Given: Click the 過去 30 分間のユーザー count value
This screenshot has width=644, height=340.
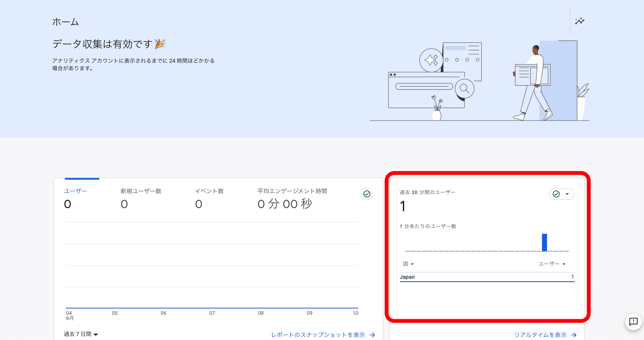Looking at the screenshot, I should 403,207.
